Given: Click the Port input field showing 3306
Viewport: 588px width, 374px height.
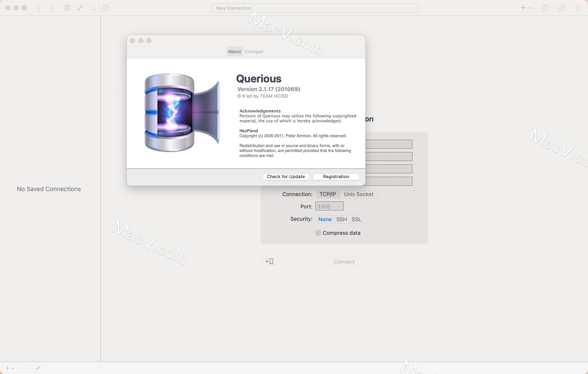Looking at the screenshot, I should 330,206.
